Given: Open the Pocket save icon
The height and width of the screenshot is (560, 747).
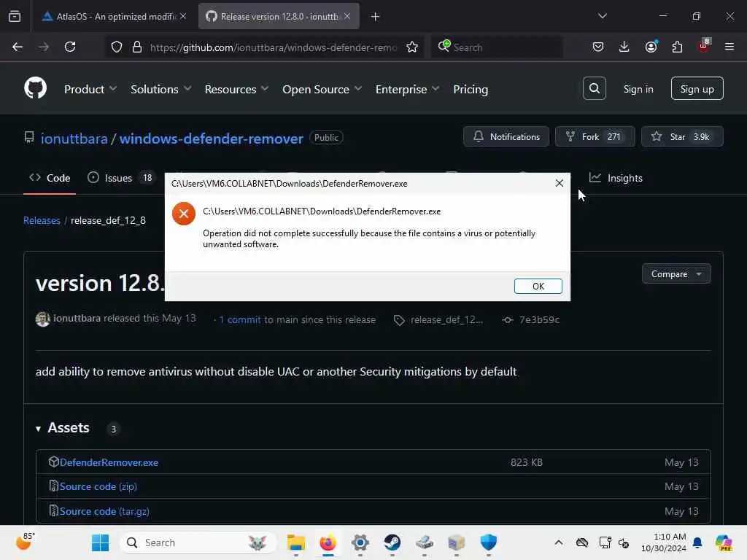Looking at the screenshot, I should [x=598, y=47].
